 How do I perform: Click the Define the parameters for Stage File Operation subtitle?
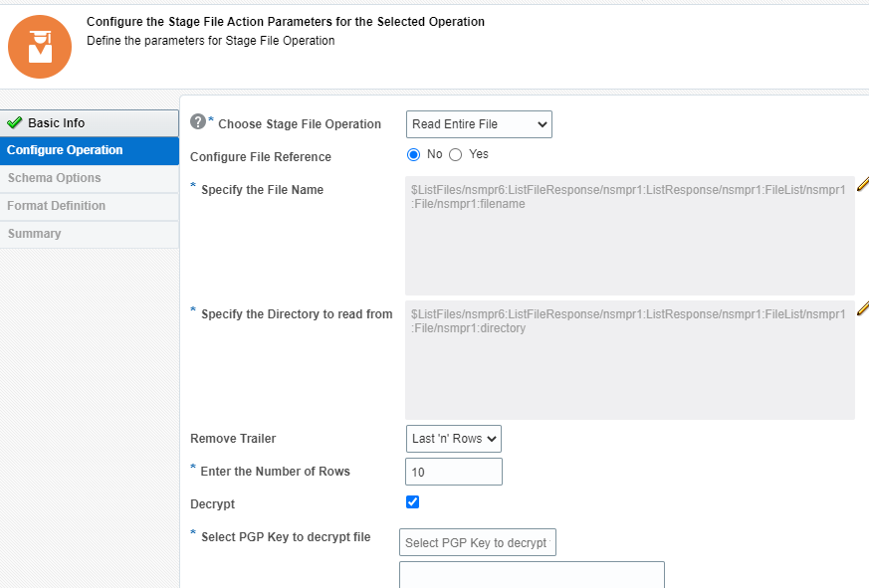coord(211,41)
